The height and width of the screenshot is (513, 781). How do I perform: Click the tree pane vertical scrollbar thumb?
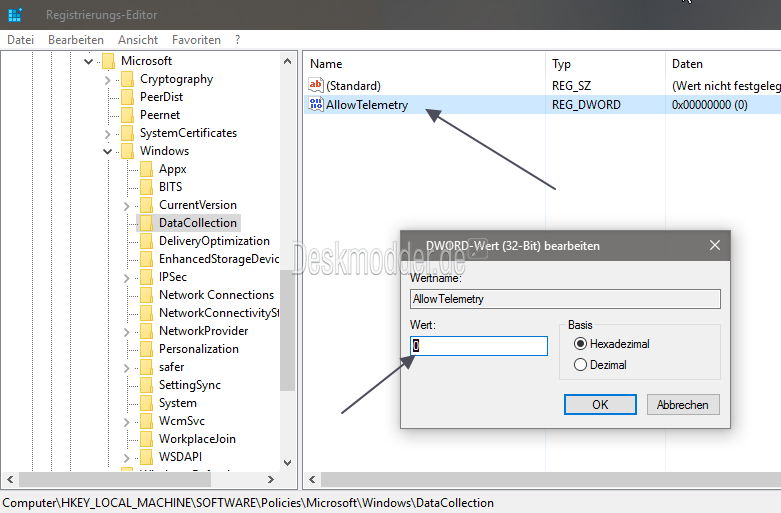(x=287, y=330)
